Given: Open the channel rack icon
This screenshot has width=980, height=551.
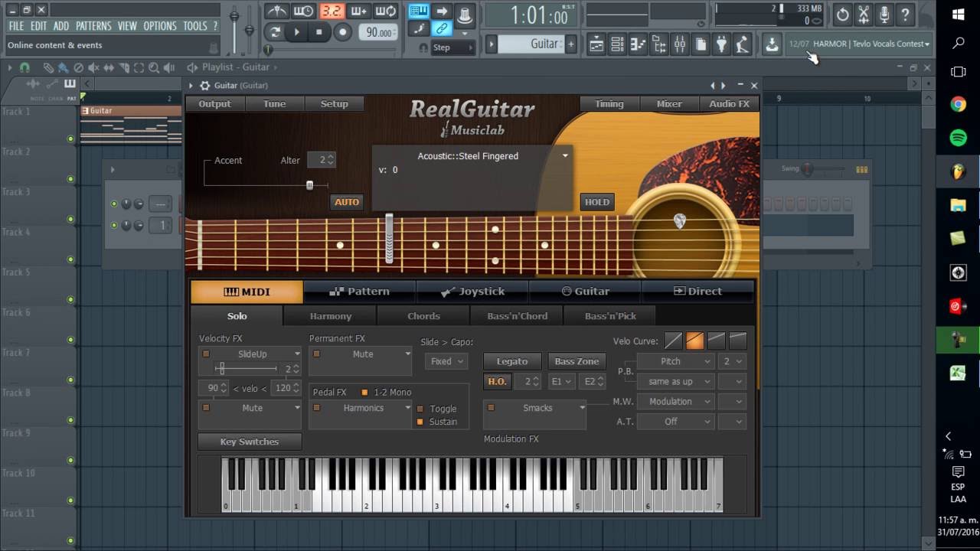Looking at the screenshot, I should pyautogui.click(x=617, y=44).
